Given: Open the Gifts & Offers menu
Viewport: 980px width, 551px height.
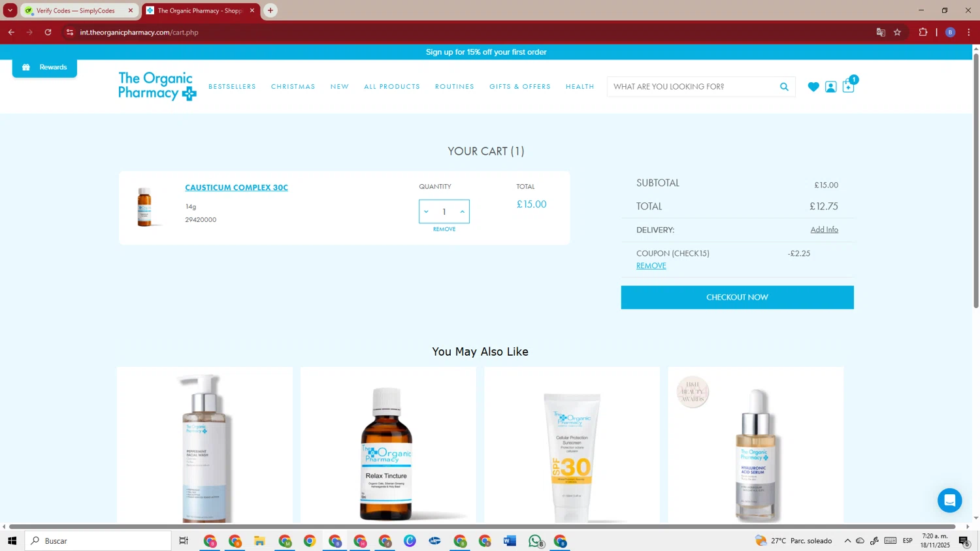Looking at the screenshot, I should point(520,87).
